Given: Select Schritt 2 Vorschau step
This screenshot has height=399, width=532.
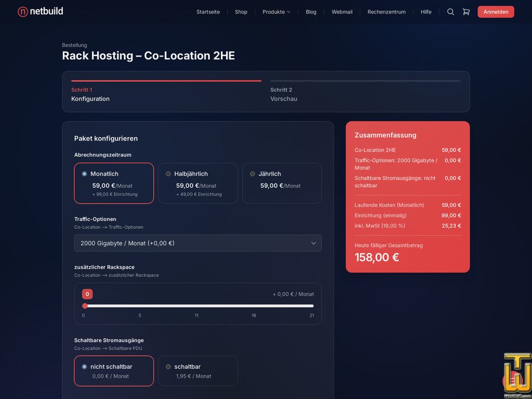Looking at the screenshot, I should click(x=365, y=92).
